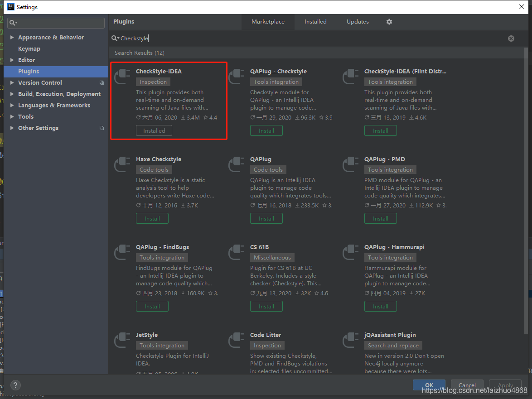Click the QAPlug - PMD plugin icon
The height and width of the screenshot is (399, 532).
351,164
